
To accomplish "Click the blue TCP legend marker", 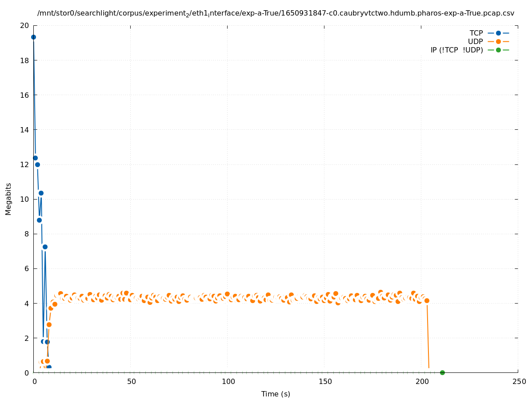I will [x=498, y=33].
